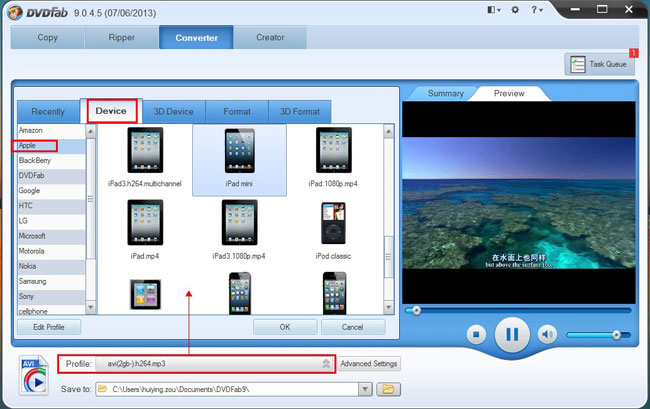Select HTC in the brand list
Screen dimensions: 650x409
pos(51,206)
